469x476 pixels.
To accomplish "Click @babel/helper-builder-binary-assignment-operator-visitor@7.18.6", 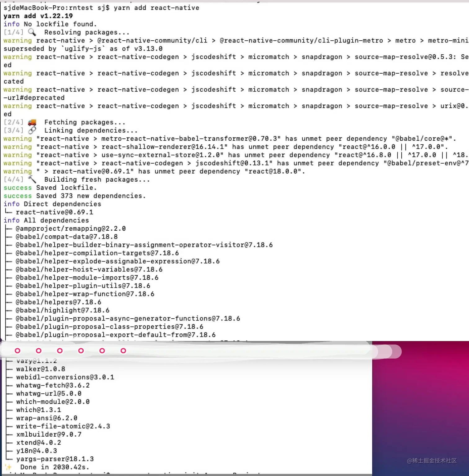I will tap(144, 245).
